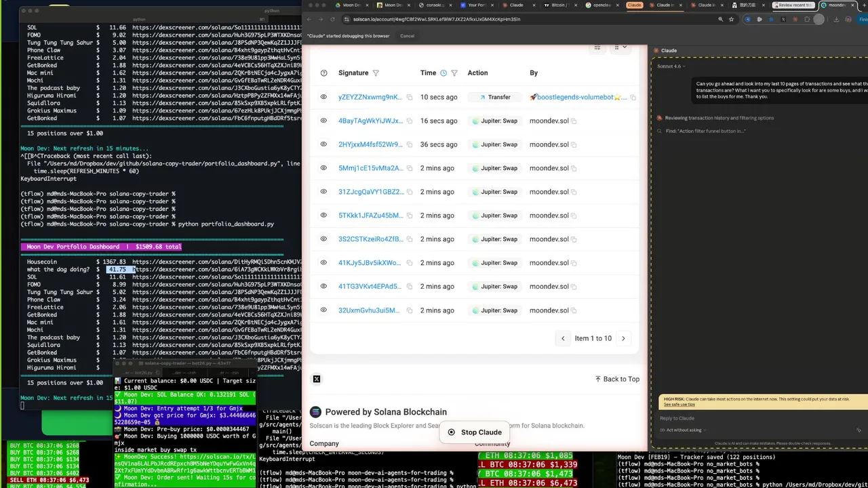Screen dimensions: 868x488
Task: Go back with browser back arrow
Action: [x=311, y=20]
